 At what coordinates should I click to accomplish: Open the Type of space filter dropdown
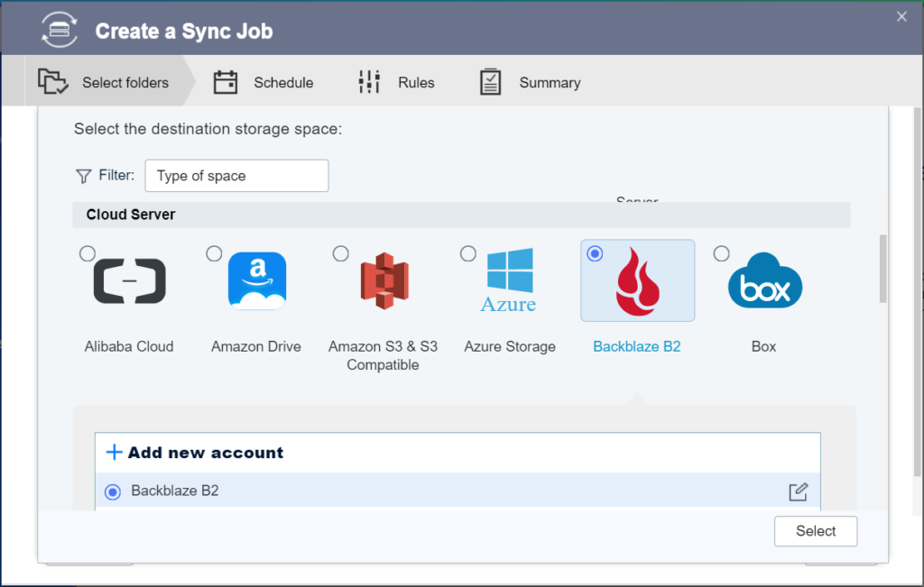pos(237,176)
